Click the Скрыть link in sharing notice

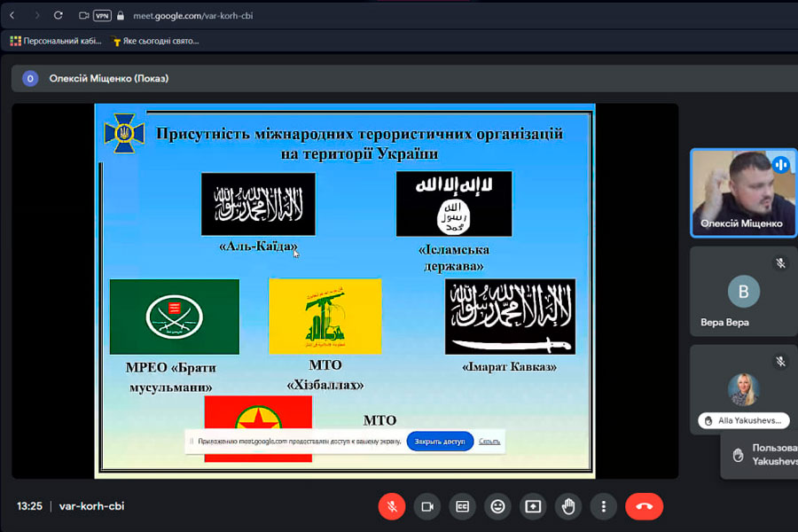pos(489,442)
